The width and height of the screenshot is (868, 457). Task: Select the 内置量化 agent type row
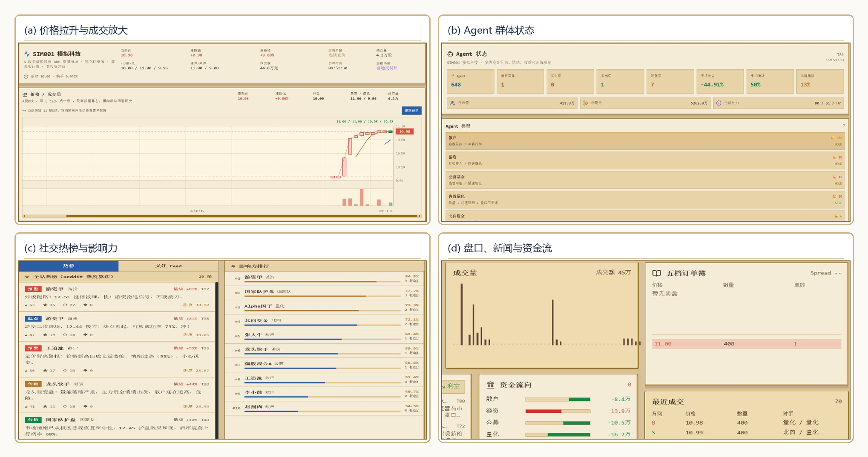click(645, 200)
